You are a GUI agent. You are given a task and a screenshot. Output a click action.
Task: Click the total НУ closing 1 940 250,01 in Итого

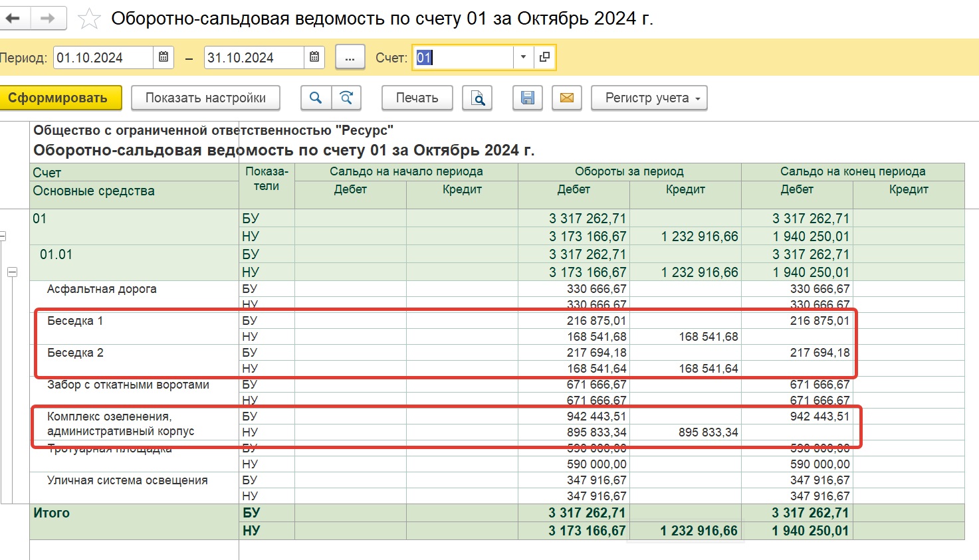[x=810, y=531]
